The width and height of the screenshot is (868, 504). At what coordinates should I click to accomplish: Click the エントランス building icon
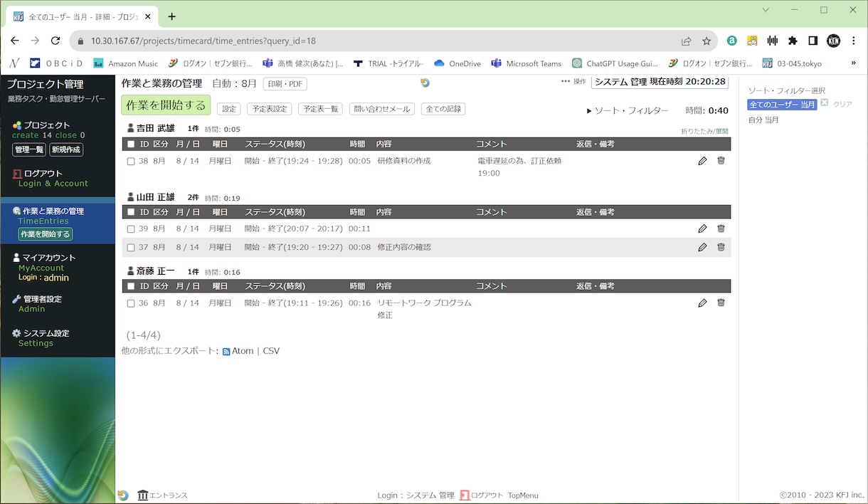point(143,495)
